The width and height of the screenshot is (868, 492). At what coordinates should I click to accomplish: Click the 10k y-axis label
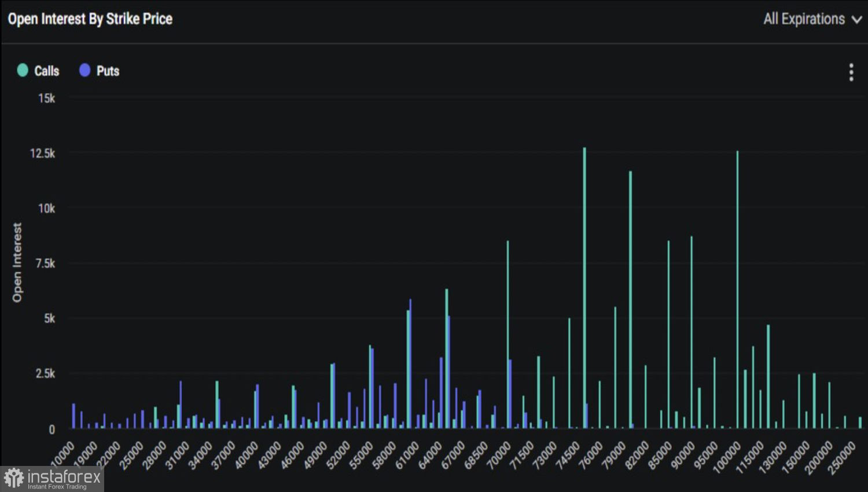(x=46, y=208)
